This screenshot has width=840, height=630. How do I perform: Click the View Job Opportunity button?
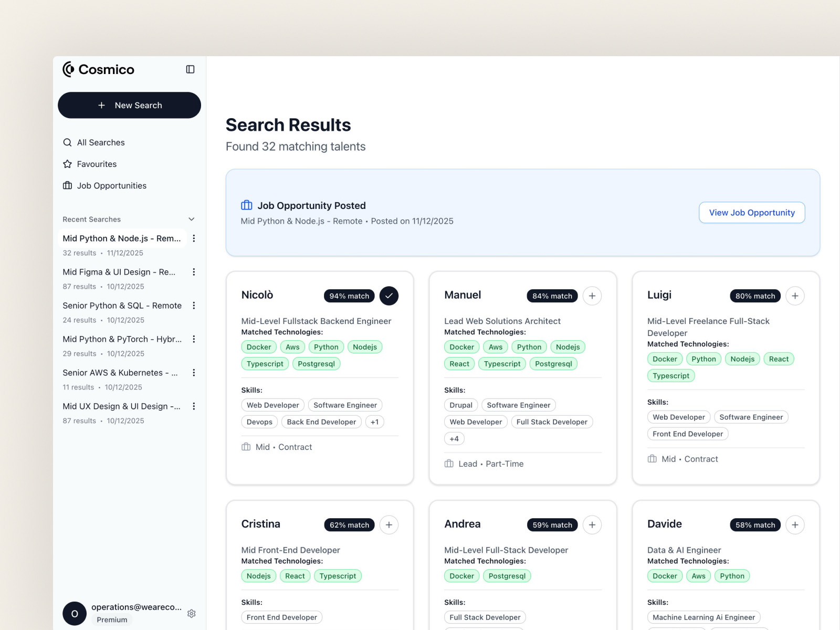pyautogui.click(x=752, y=213)
